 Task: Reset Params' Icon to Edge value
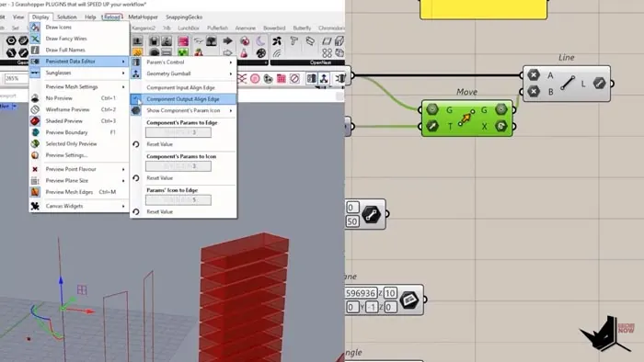(x=184, y=212)
